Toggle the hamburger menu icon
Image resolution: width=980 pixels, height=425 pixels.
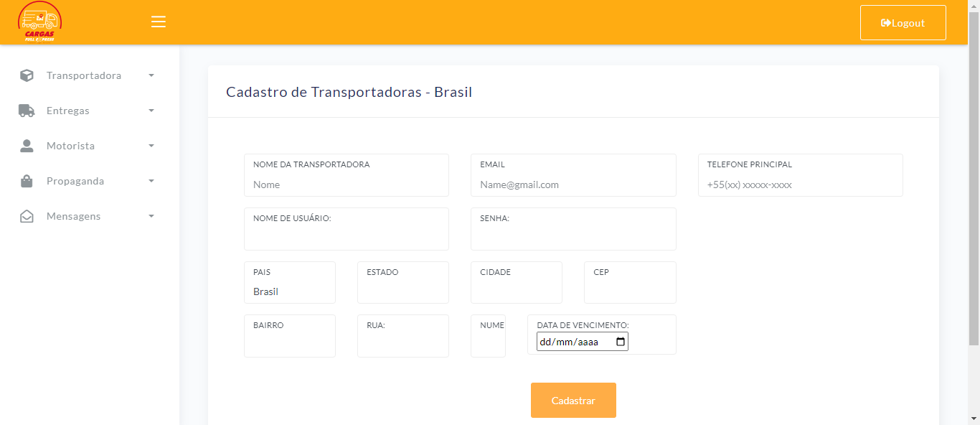(159, 22)
